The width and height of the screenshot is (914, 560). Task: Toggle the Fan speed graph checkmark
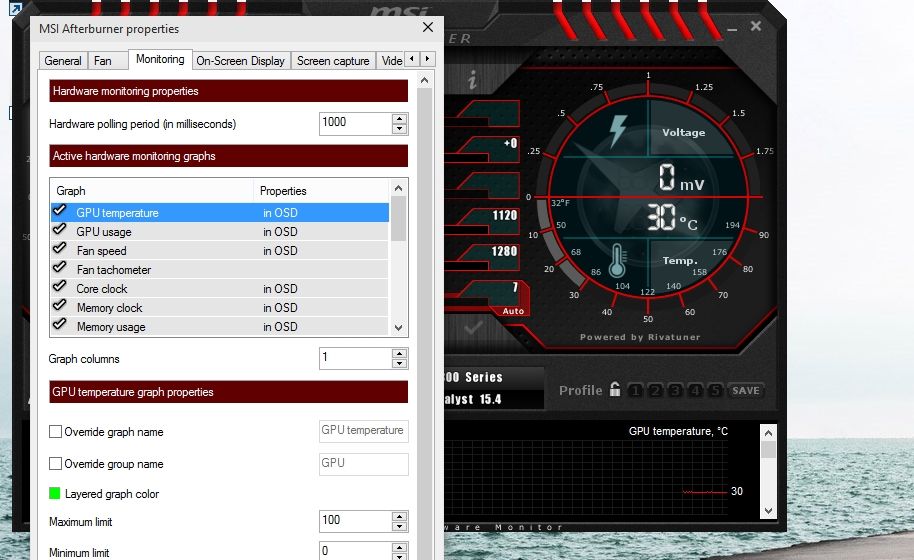pyautogui.click(x=59, y=249)
